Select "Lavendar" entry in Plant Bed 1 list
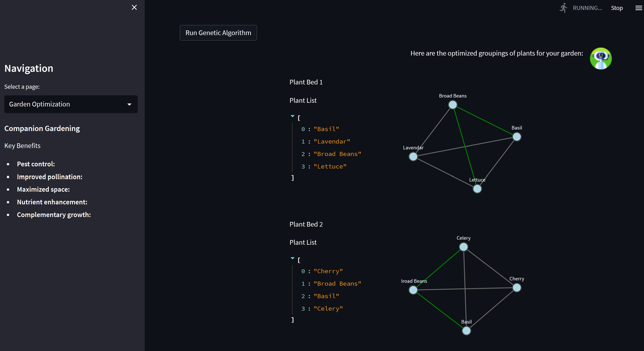The height and width of the screenshot is (351, 644). click(332, 142)
